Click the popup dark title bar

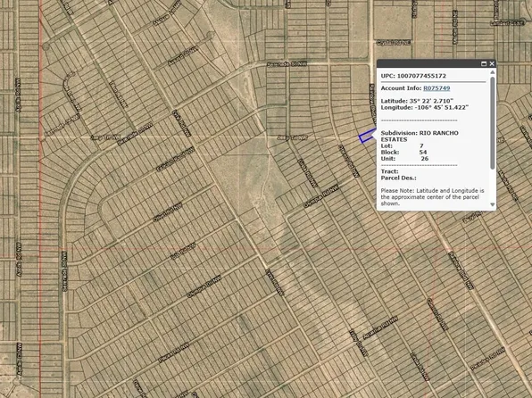[x=428, y=63]
